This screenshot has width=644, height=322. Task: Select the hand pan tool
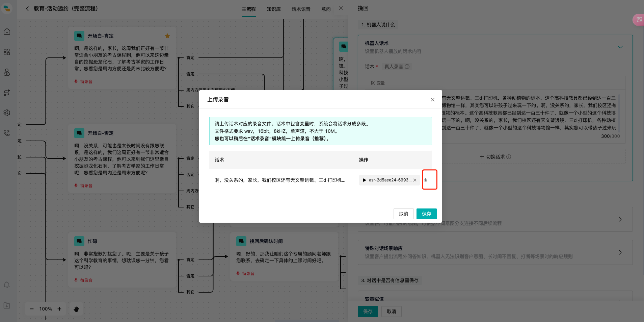pos(76,309)
